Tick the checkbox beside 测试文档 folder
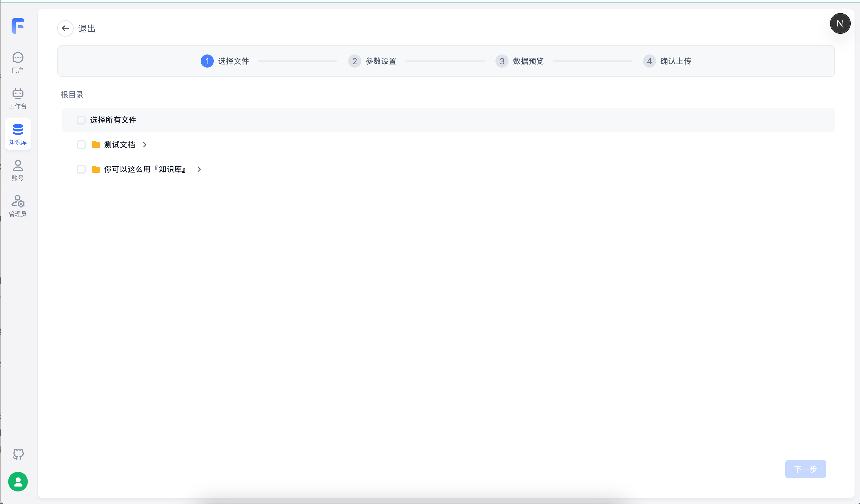The width and height of the screenshot is (860, 504). [x=81, y=145]
